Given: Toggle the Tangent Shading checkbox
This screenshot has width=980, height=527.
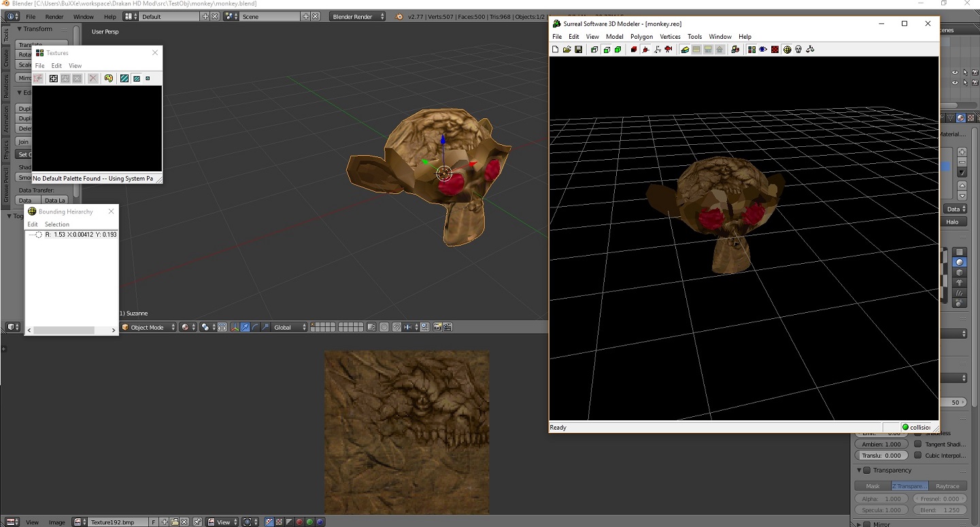Looking at the screenshot, I should [x=917, y=444].
